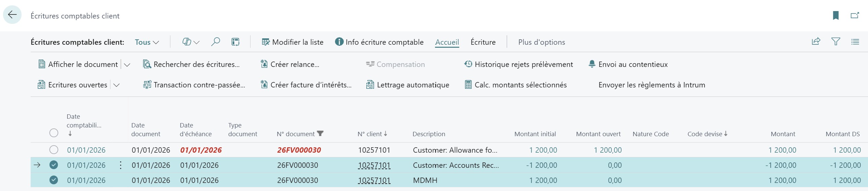868x191 pixels.
Task: Toggle the filter pane funnel icon
Action: [x=836, y=42]
